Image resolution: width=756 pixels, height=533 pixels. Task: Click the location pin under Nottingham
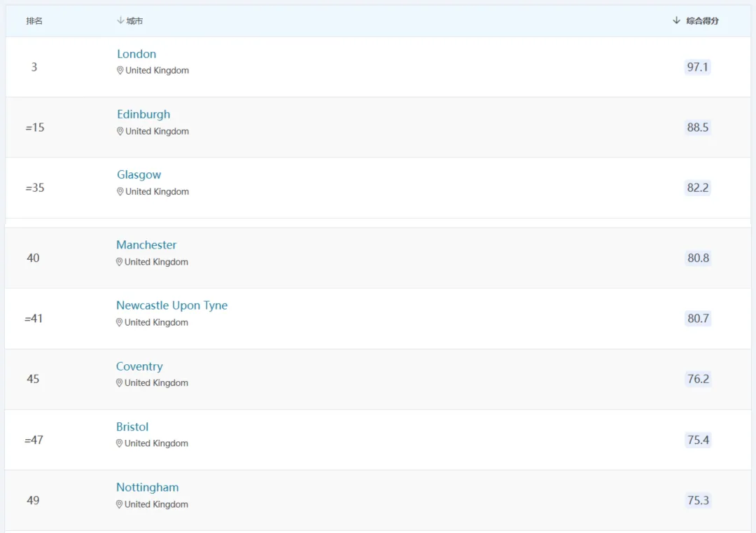(x=119, y=504)
